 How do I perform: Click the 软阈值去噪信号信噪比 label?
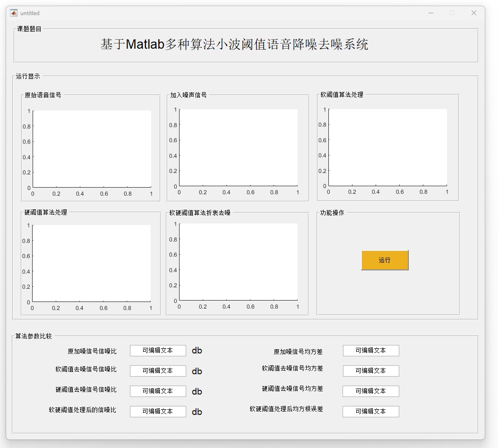click(x=86, y=369)
